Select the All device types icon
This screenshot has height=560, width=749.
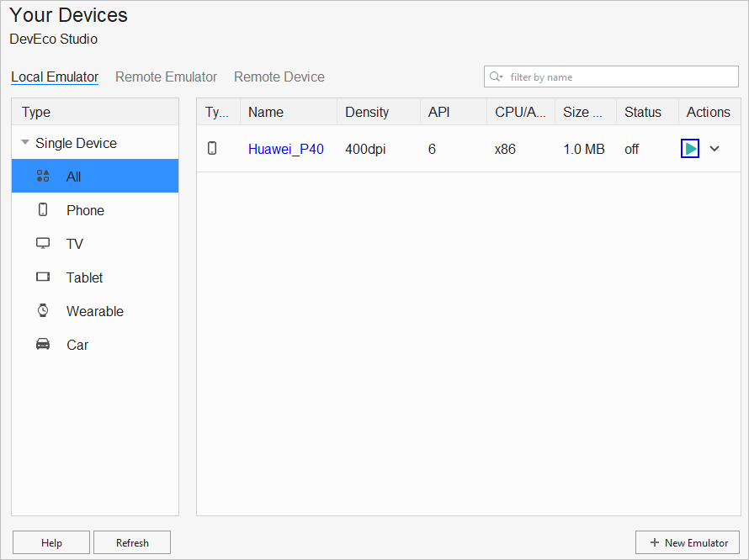tap(44, 177)
